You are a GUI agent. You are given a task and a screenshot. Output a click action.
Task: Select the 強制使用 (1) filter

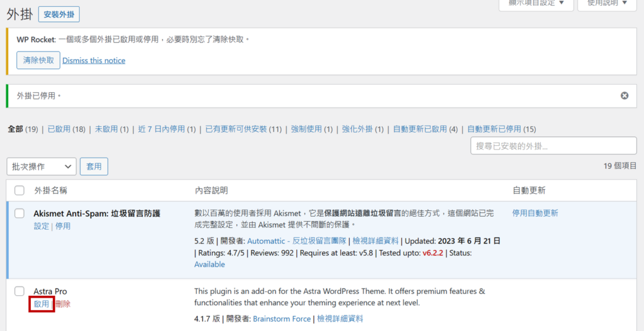coord(312,129)
